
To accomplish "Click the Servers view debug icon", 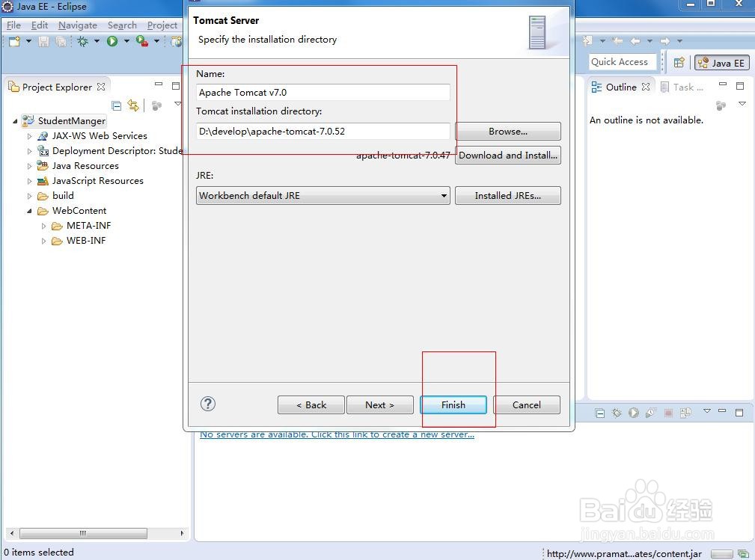I will click(x=617, y=413).
